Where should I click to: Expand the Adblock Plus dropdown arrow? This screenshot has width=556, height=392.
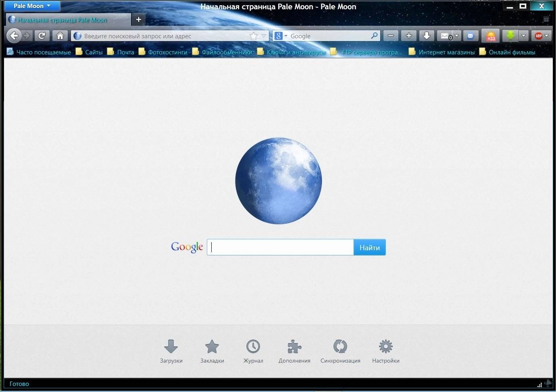(547, 36)
